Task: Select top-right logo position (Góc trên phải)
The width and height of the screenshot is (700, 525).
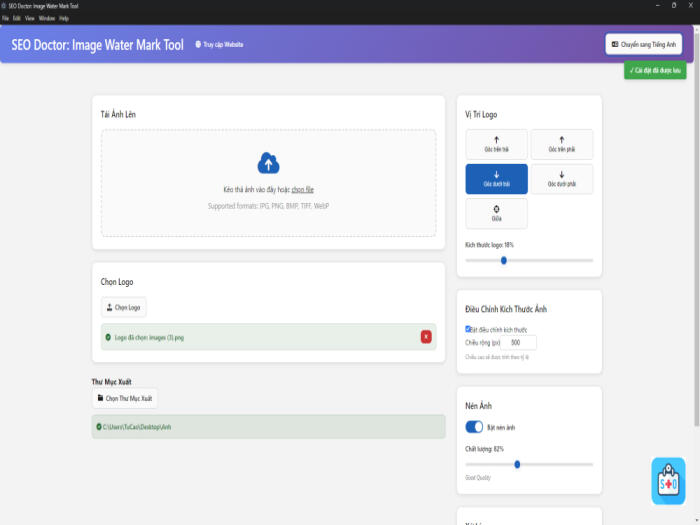Action: [x=561, y=144]
